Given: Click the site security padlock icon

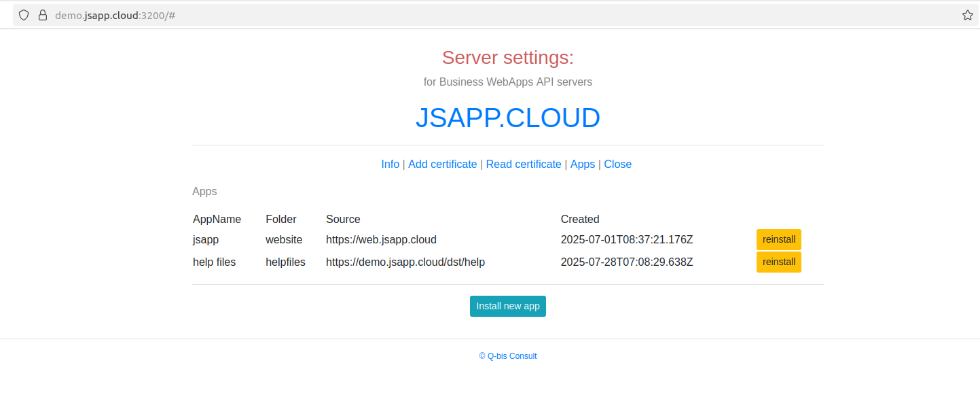Looking at the screenshot, I should click(42, 15).
